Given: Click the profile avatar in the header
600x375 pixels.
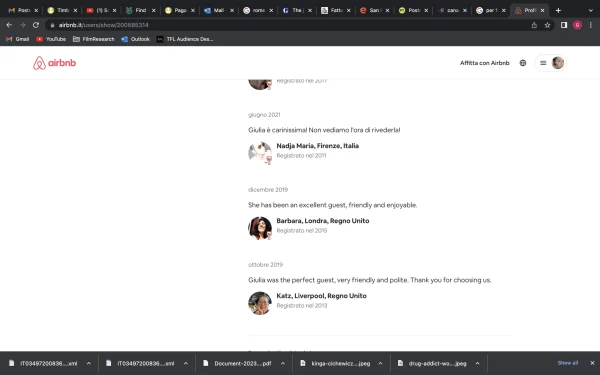Looking at the screenshot, I should coord(558,63).
